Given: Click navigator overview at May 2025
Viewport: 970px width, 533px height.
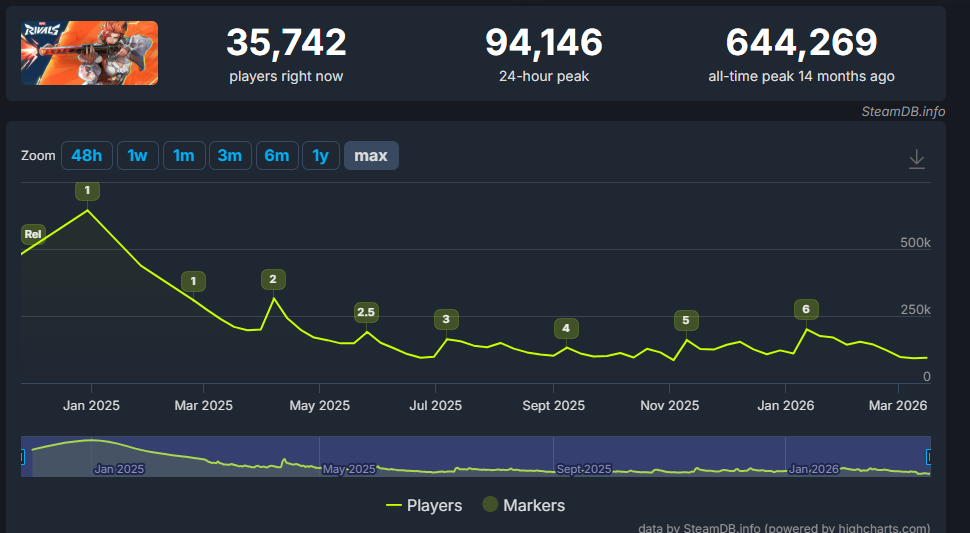Looking at the screenshot, I should [350, 469].
